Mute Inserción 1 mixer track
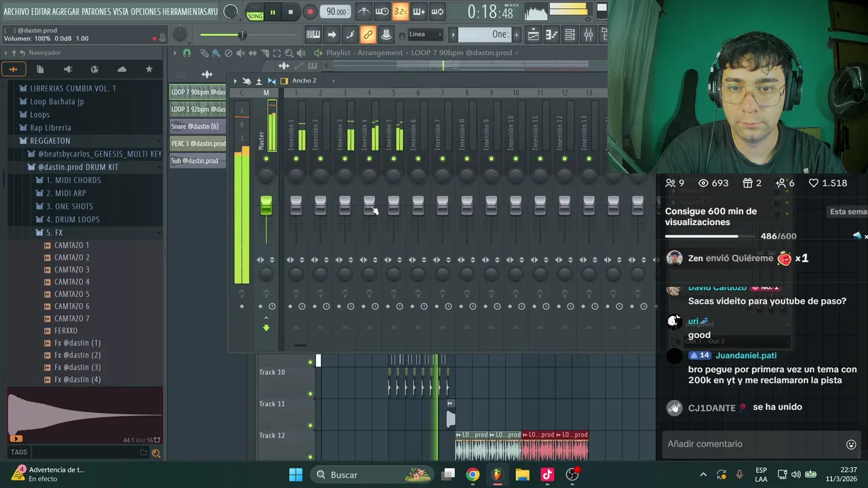The width and height of the screenshot is (868, 488). point(296,159)
